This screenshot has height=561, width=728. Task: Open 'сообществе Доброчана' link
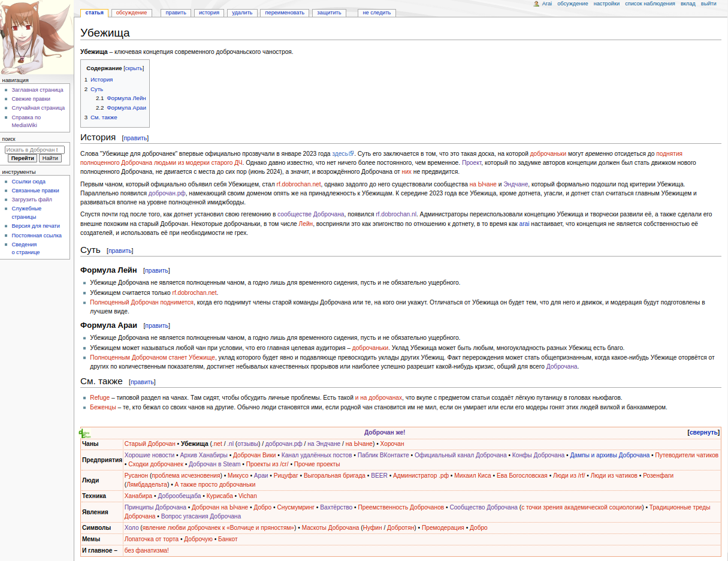pos(311,214)
